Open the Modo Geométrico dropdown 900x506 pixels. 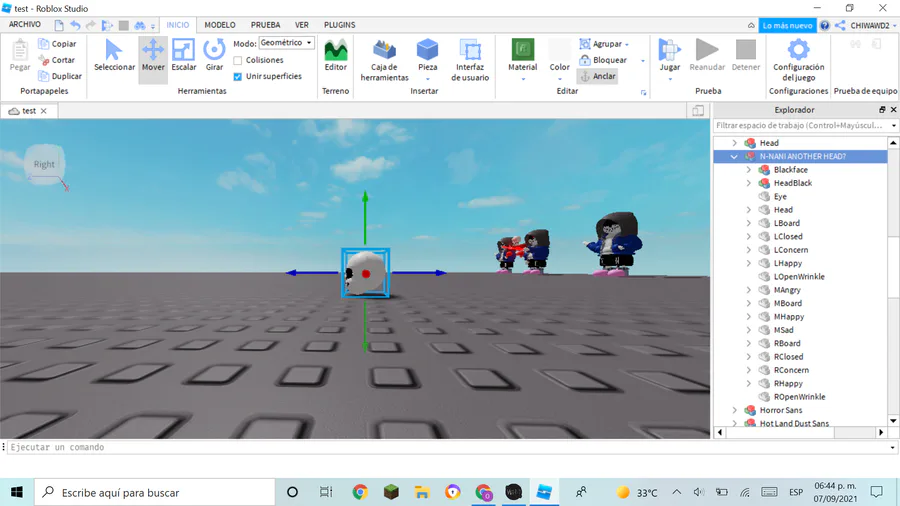286,43
